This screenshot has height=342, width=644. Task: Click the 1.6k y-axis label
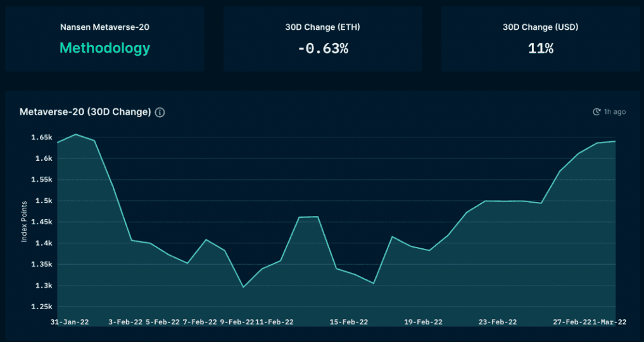point(44,158)
